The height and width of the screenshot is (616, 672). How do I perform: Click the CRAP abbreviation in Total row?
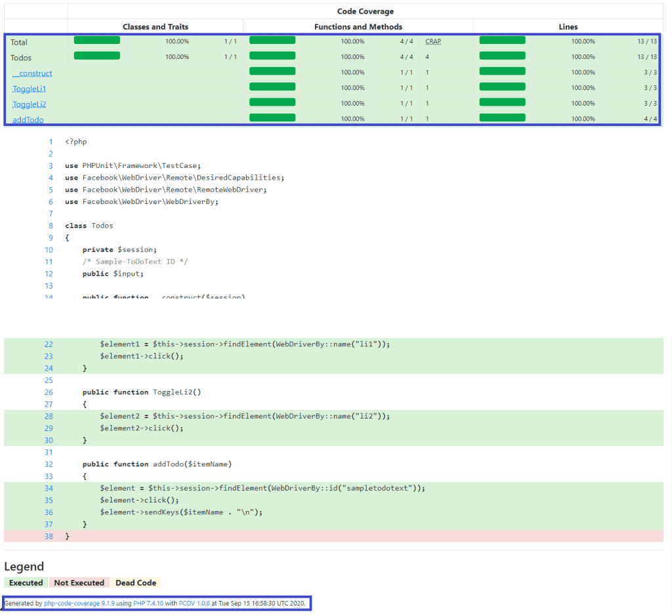433,41
